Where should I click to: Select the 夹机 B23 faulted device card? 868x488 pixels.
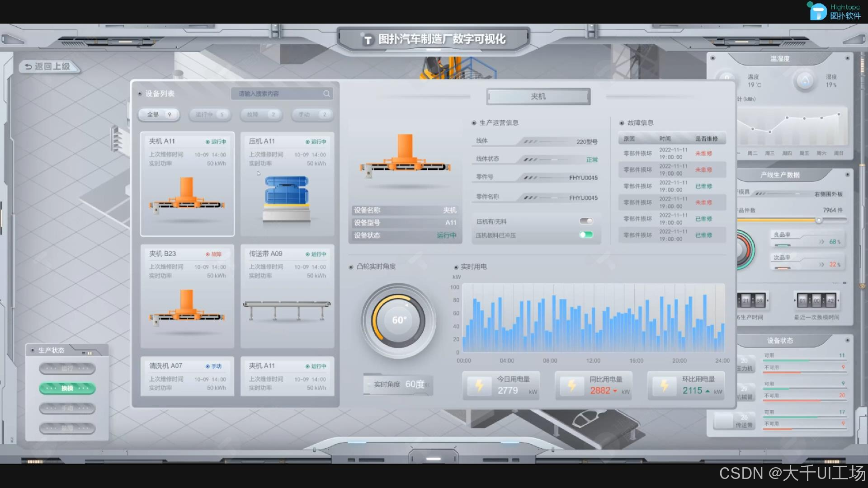[187, 296]
